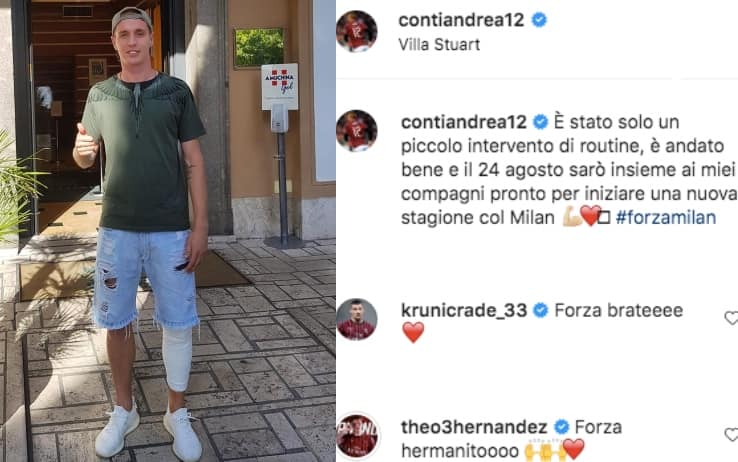Like krunicrade_33's comment with the heart
The image size is (738, 462).
(731, 318)
